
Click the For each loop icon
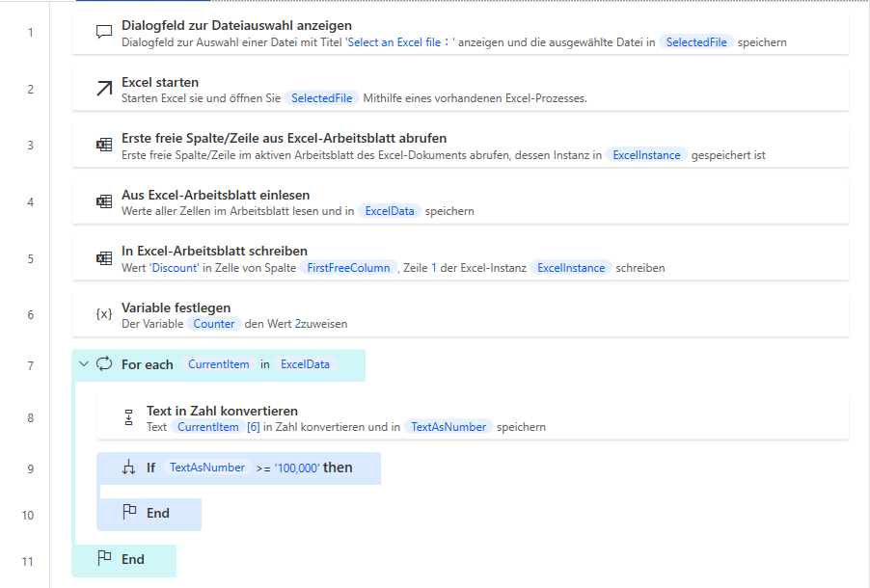click(x=104, y=364)
